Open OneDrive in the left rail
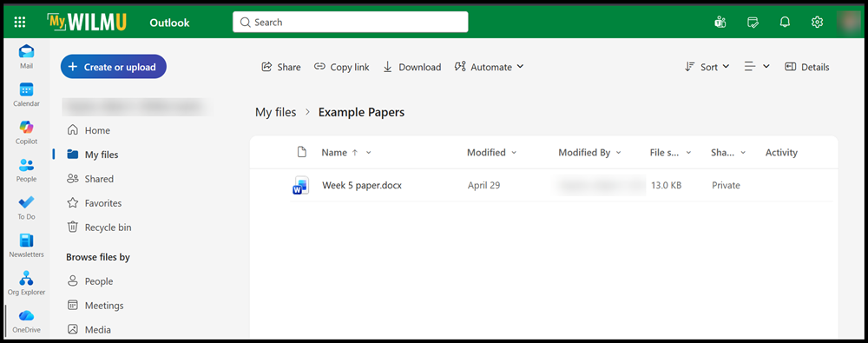 (x=26, y=321)
